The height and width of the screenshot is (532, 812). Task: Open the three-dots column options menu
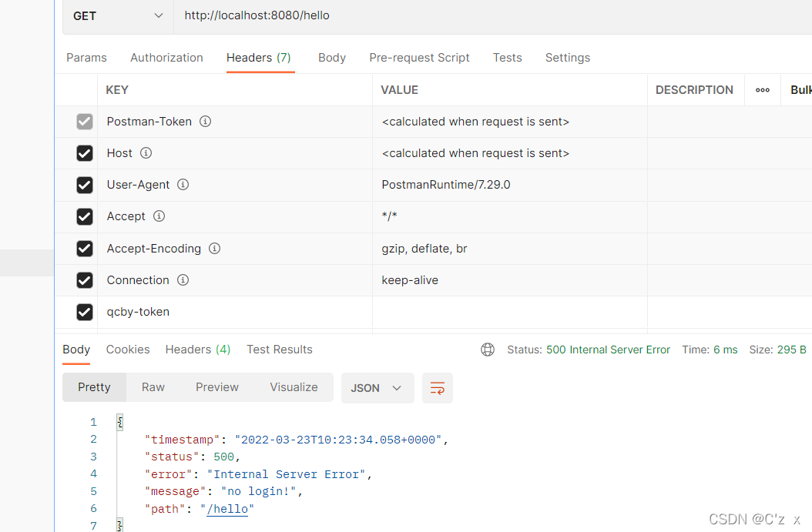click(x=763, y=90)
